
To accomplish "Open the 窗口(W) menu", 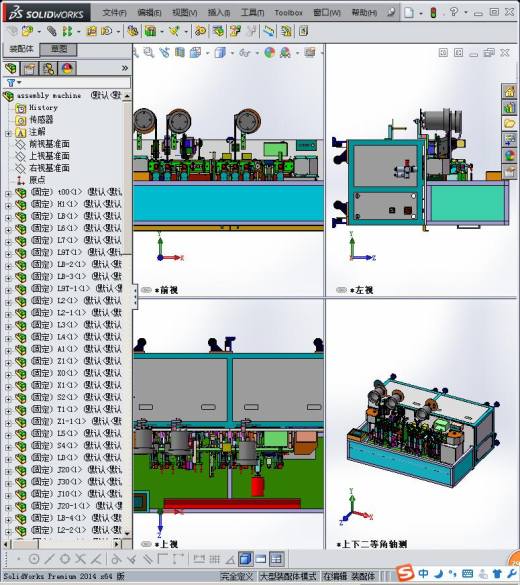I will point(327,13).
